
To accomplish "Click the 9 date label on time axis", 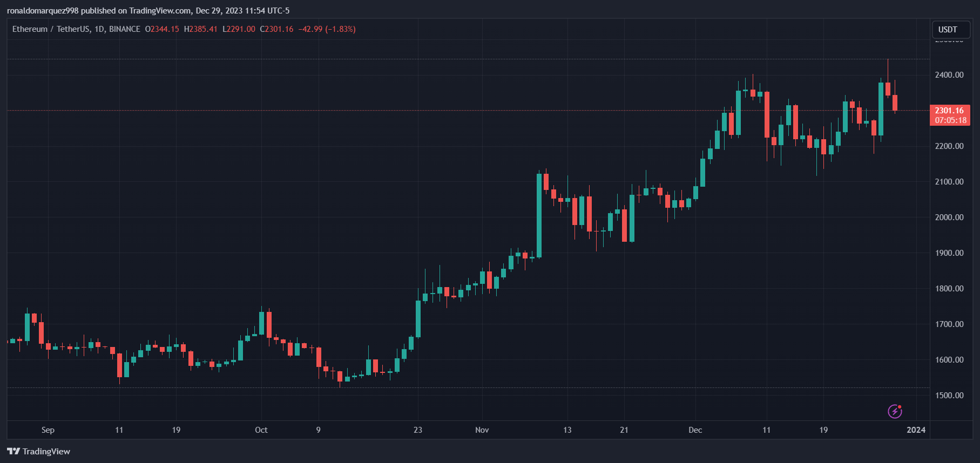I will (x=319, y=430).
